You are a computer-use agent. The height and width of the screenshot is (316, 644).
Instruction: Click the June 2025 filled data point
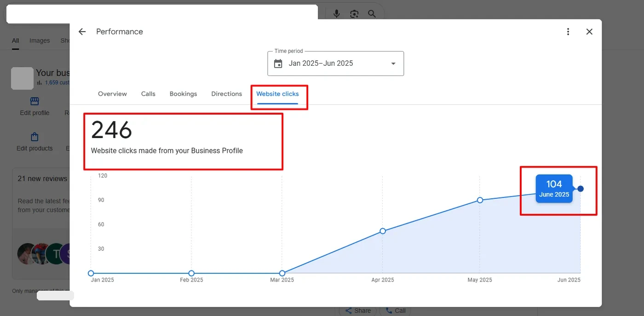581,189
